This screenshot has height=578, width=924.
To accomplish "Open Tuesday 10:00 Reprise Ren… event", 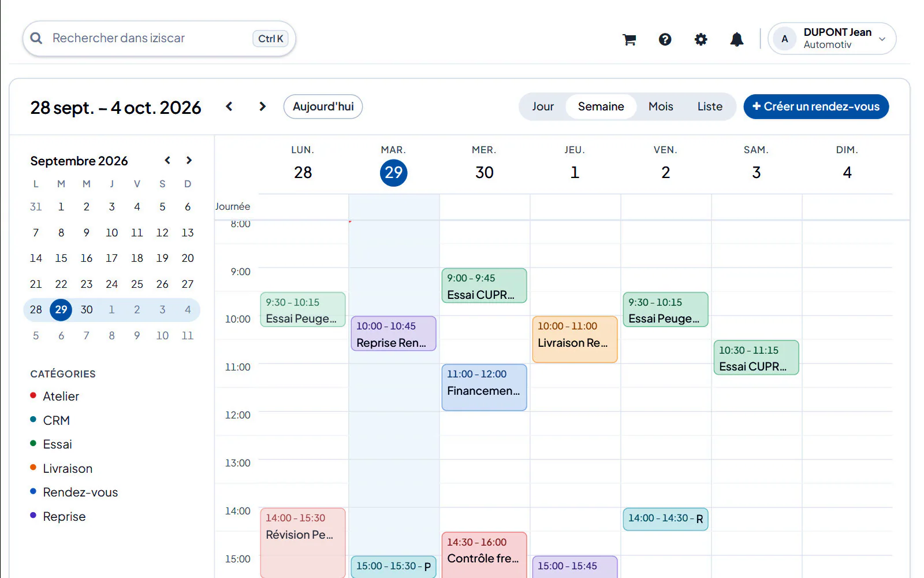I will (x=393, y=334).
